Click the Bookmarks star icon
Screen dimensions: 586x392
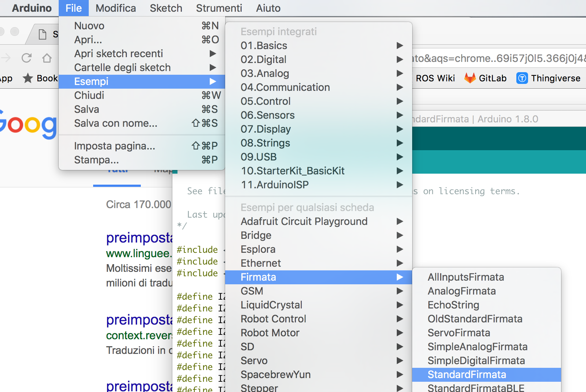28,78
